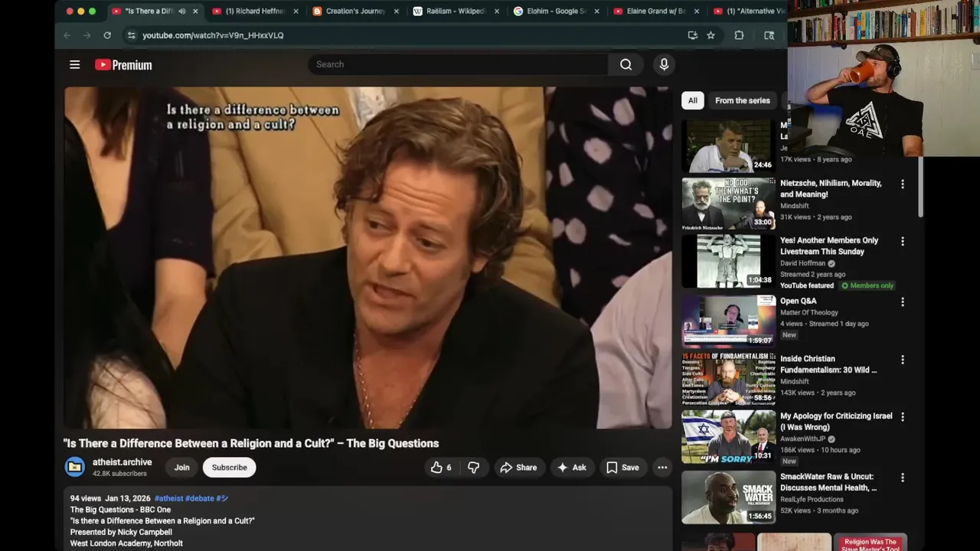Start voice search with microphone icon

click(x=664, y=64)
